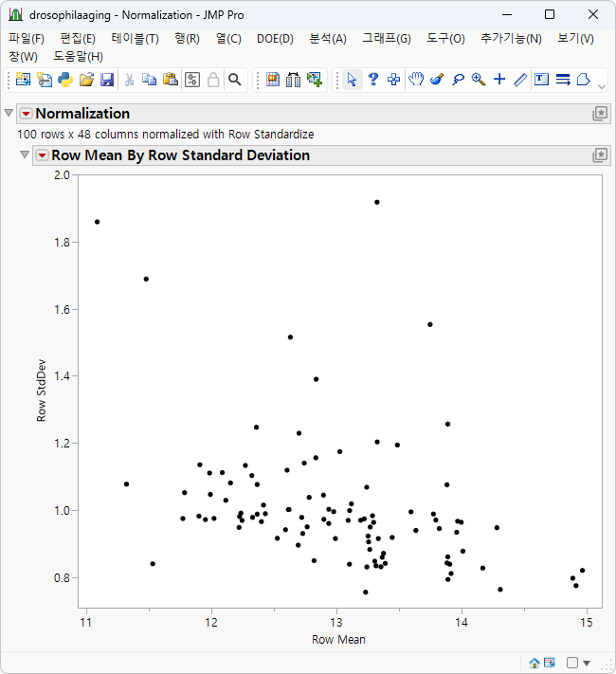Collapse Row Mean By Row Standard Deviation section
The image size is (616, 674).
[x=25, y=155]
